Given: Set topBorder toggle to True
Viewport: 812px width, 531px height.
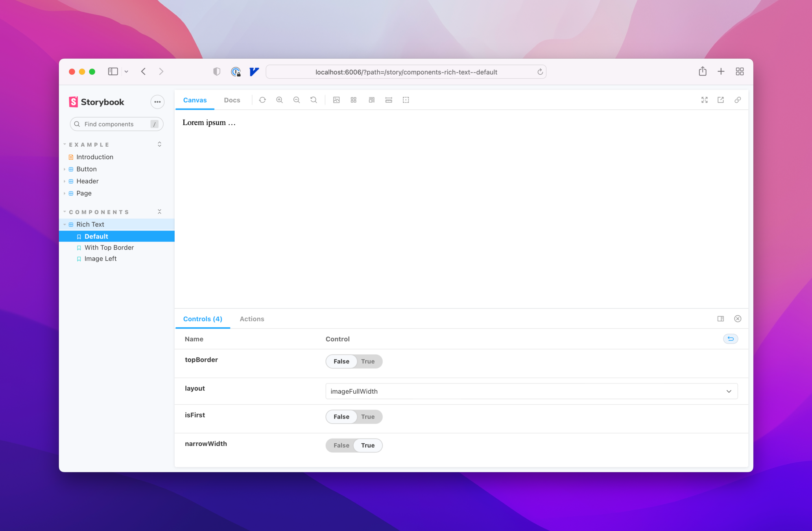Looking at the screenshot, I should [368, 361].
